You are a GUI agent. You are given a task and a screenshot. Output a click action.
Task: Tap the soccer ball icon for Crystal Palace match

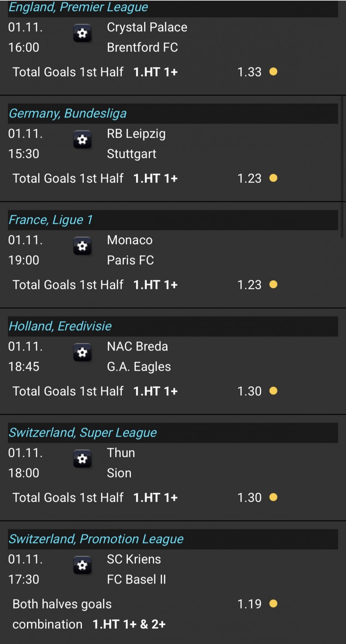coord(82,33)
